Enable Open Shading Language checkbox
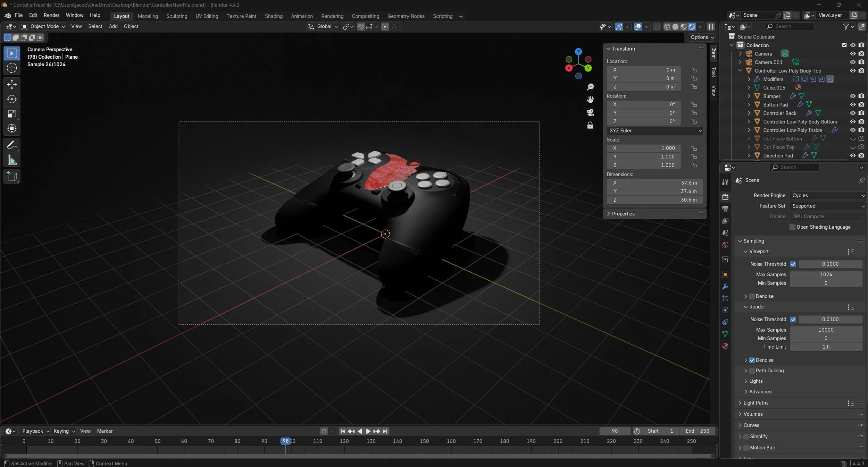 click(x=792, y=227)
